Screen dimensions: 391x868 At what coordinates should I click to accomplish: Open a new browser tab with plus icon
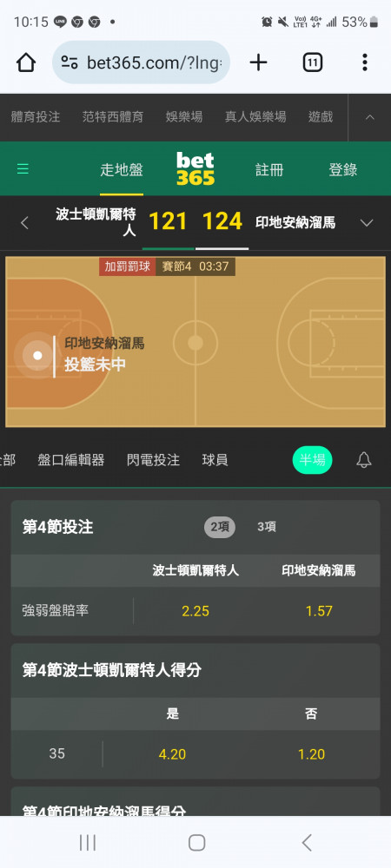(259, 62)
